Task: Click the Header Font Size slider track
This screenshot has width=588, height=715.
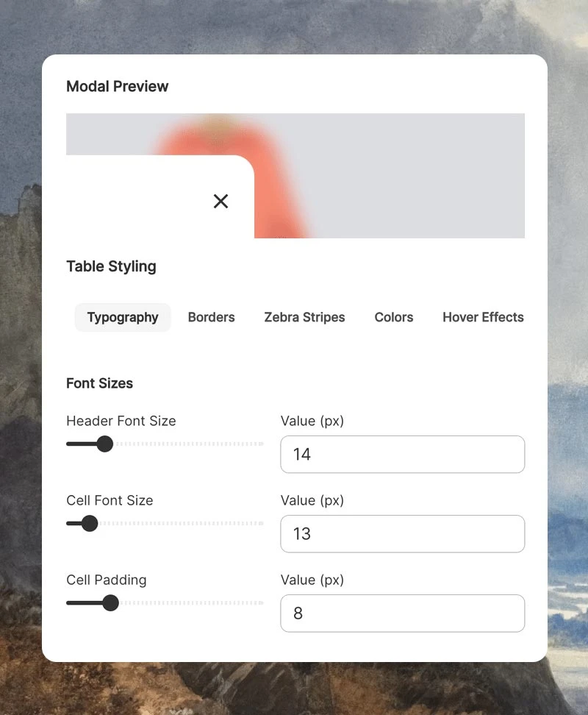Action: click(184, 444)
